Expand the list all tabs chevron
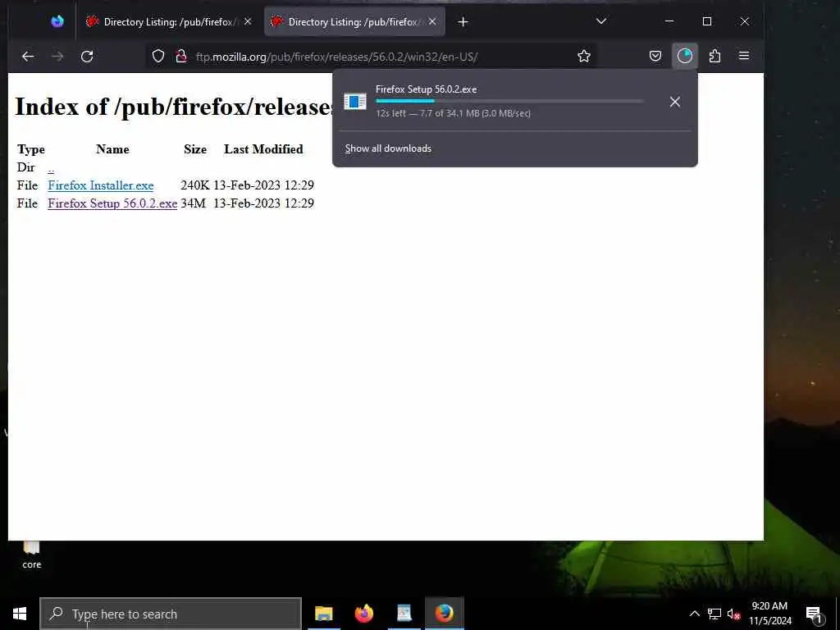Image resolution: width=840 pixels, height=630 pixels. 601,21
